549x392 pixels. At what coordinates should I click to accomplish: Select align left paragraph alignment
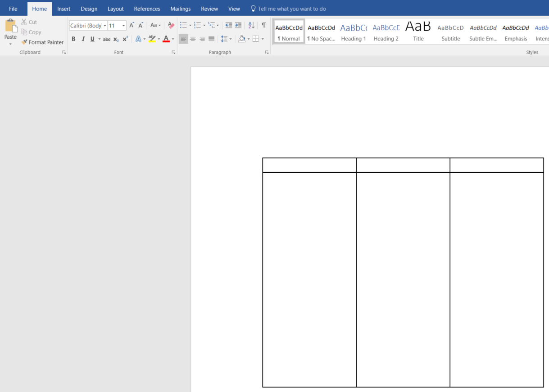pyautogui.click(x=183, y=39)
